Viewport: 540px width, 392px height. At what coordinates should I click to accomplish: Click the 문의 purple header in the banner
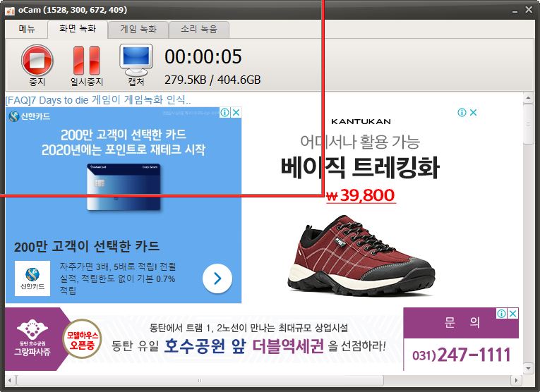coord(462,322)
